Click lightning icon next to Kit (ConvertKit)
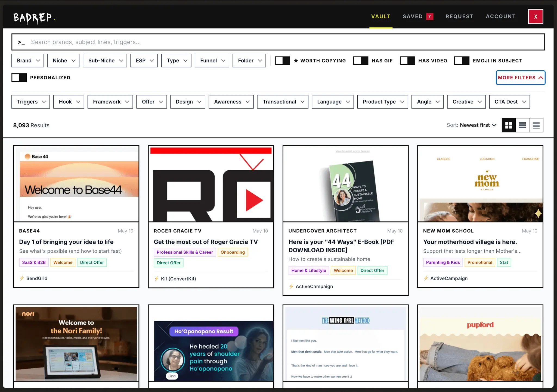The height and width of the screenshot is (392, 557). tap(156, 279)
